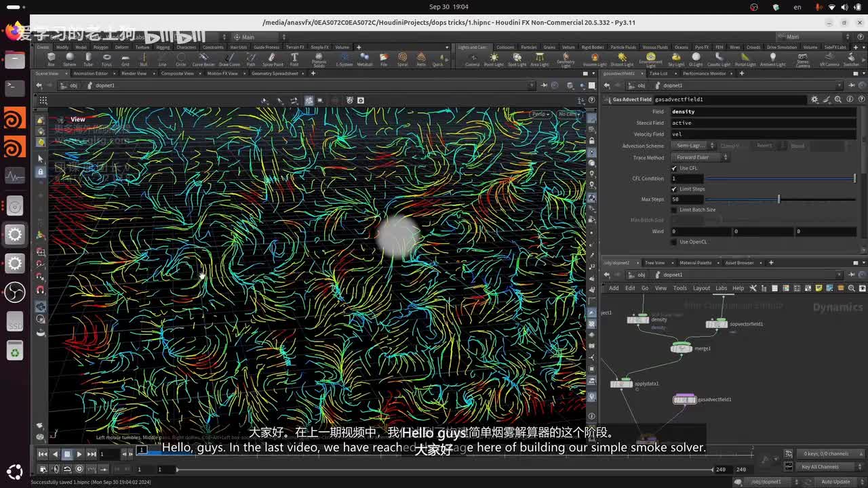Open Files from the Ubuntu dock

pyautogui.click(x=15, y=60)
